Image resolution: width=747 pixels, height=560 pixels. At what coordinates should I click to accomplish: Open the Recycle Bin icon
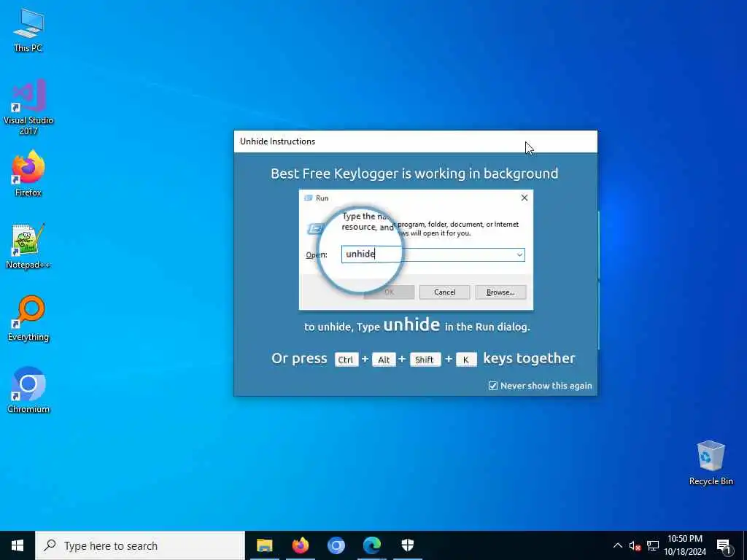tap(711, 462)
